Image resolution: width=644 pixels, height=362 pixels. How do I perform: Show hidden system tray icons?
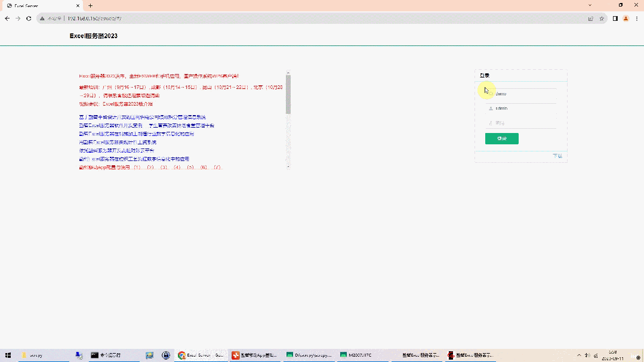579,355
